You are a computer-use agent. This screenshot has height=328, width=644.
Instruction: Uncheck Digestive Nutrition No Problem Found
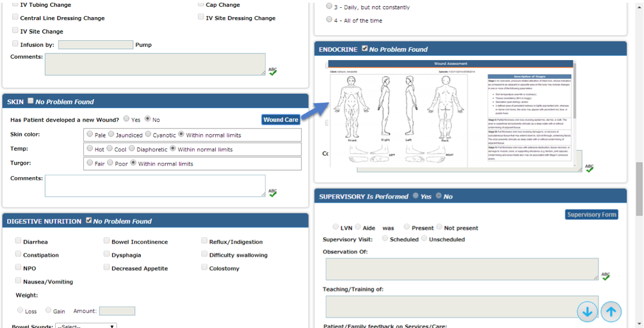point(88,220)
